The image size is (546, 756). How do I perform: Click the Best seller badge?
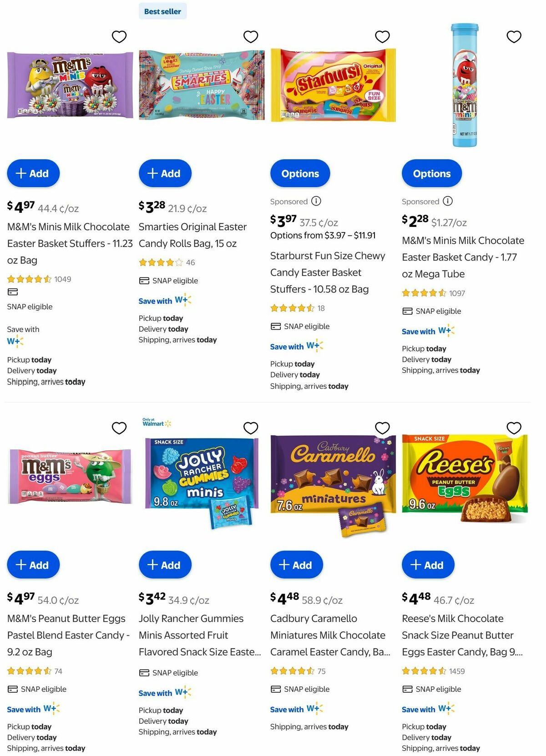(162, 11)
